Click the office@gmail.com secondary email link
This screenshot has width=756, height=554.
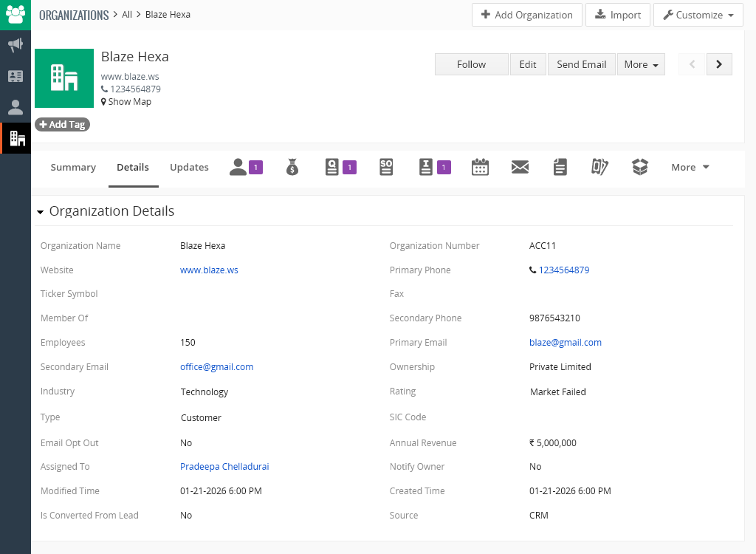[216, 367]
